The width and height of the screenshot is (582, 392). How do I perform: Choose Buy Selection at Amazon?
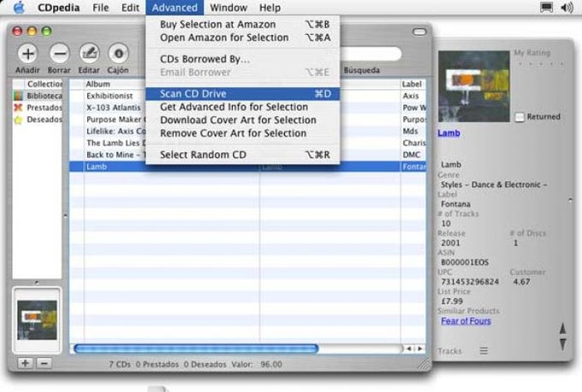(243, 25)
